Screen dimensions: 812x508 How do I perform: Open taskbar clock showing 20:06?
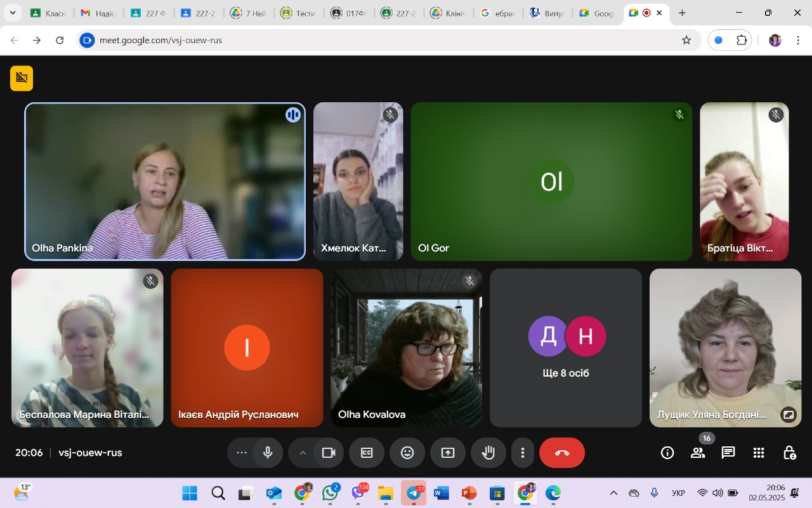click(x=766, y=493)
